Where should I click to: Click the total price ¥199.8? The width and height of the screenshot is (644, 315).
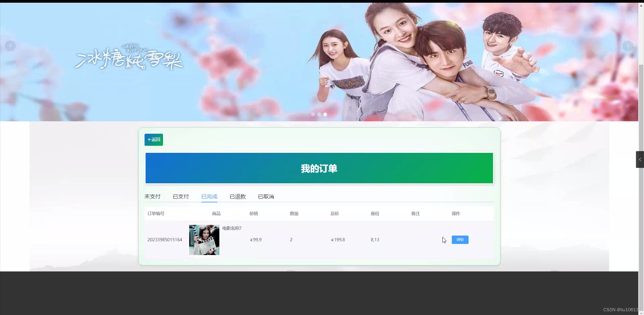338,240
